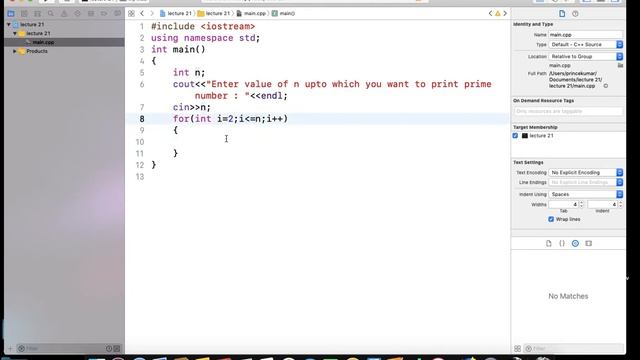Adjust the Tab width stepper
The image size is (640, 360).
click(x=582, y=204)
